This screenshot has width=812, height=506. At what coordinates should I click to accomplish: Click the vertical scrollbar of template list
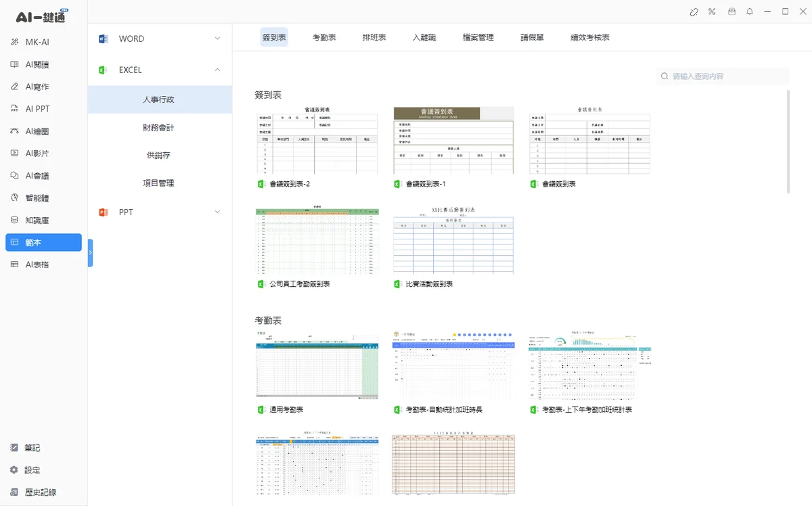coord(788,141)
